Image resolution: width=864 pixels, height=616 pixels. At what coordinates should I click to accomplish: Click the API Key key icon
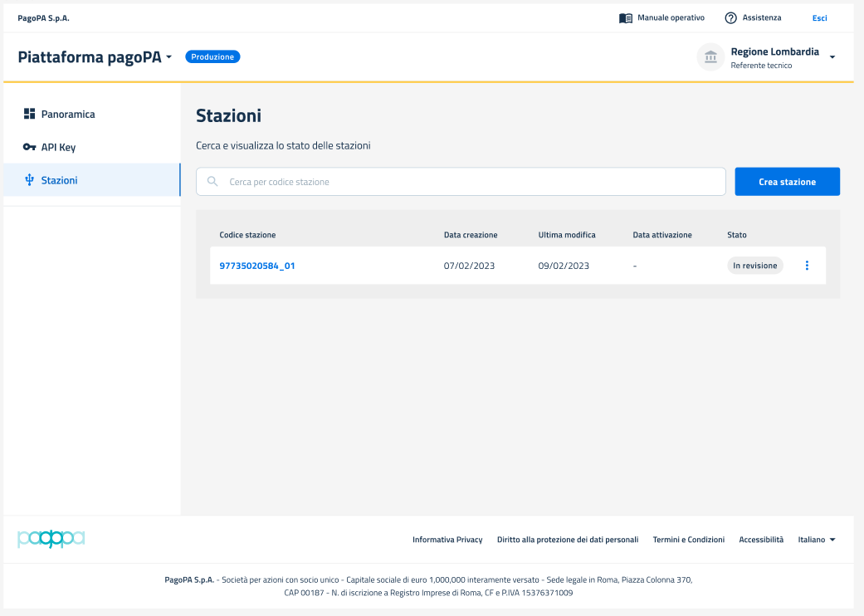(x=29, y=147)
